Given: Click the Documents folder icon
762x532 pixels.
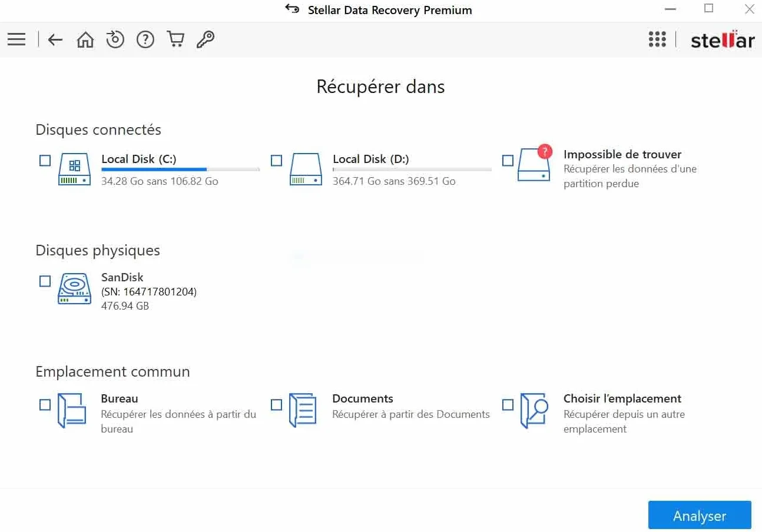Looking at the screenshot, I should 303,410.
